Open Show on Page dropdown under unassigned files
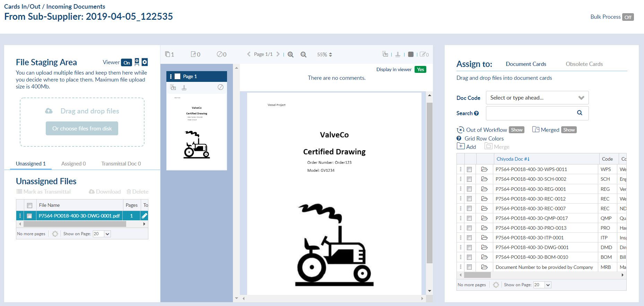This screenshot has width=644, height=306. tap(102, 234)
